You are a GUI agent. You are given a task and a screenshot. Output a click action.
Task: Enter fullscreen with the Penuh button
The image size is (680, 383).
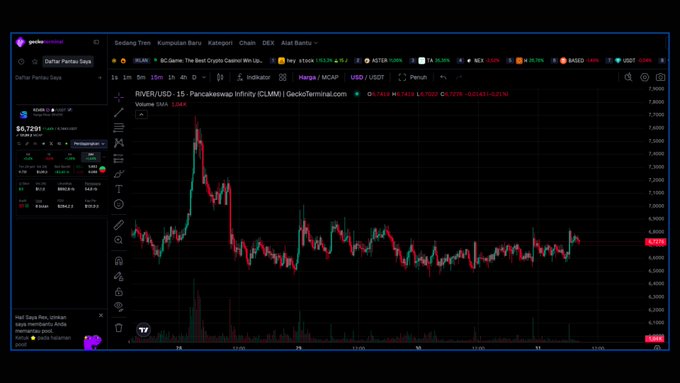(x=412, y=77)
